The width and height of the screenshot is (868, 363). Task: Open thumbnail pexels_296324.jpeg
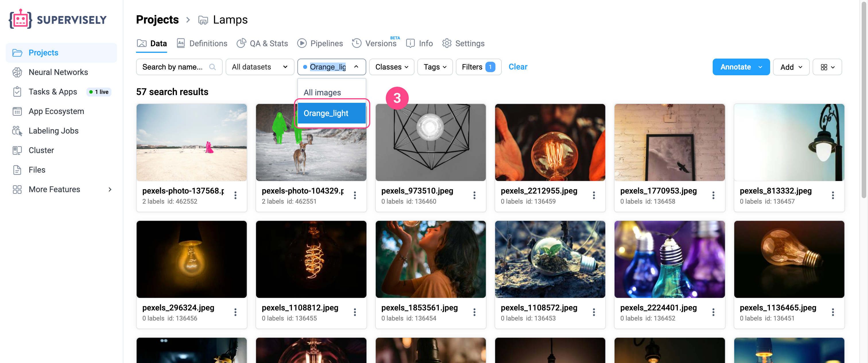tap(191, 259)
